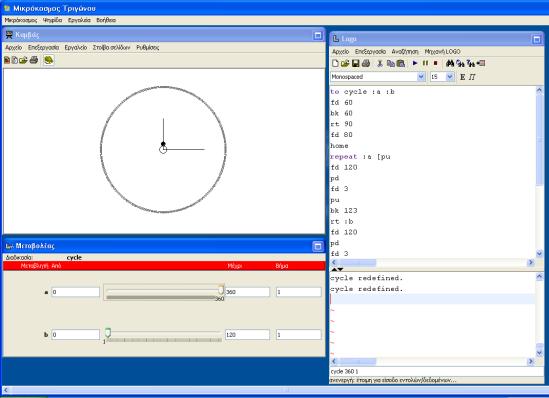Pause Logo execution with the pause icon
549x398 pixels.
click(x=425, y=63)
